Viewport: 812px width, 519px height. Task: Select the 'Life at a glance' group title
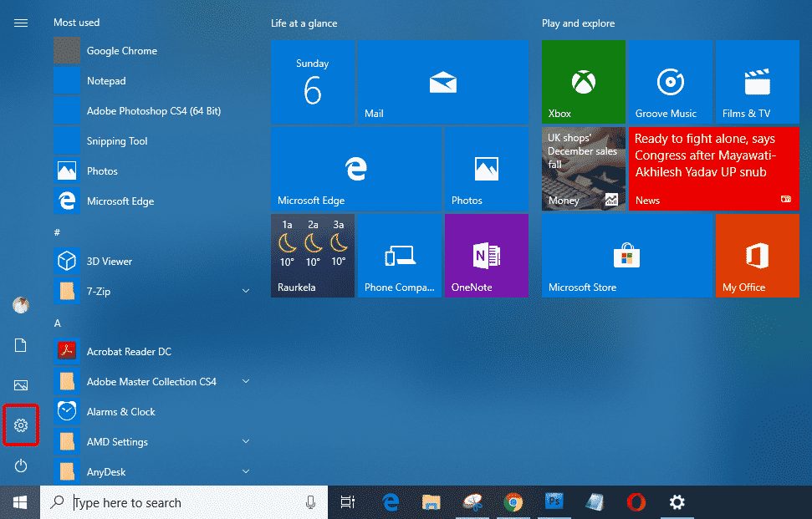(x=304, y=23)
